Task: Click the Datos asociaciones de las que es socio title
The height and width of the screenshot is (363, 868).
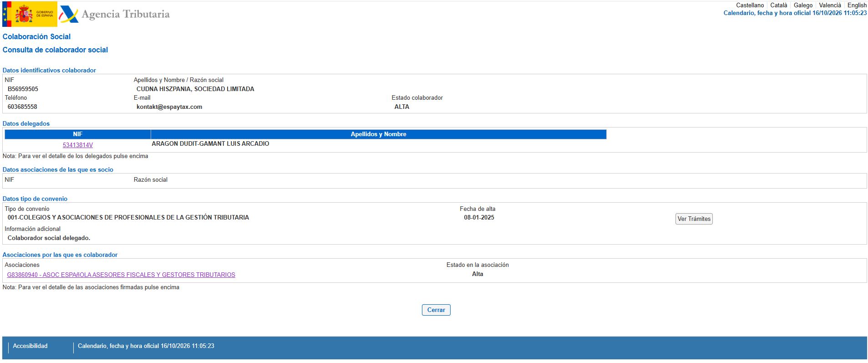Action: click(58, 170)
